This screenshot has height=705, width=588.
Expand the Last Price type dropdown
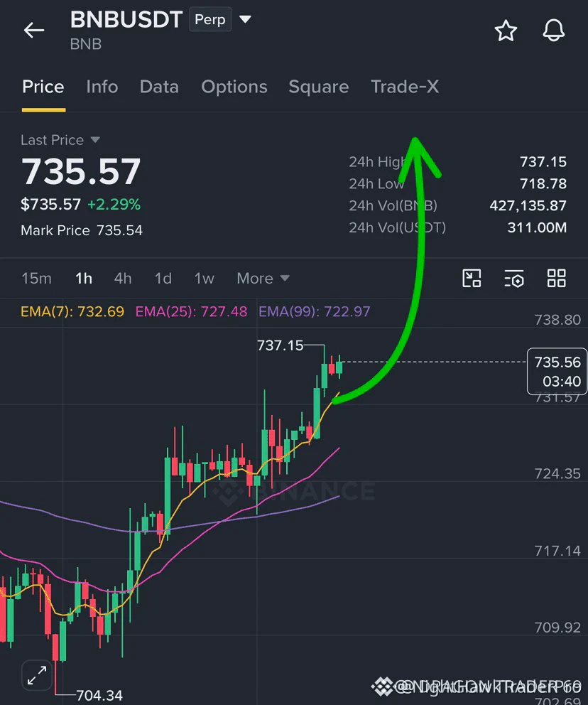point(94,140)
